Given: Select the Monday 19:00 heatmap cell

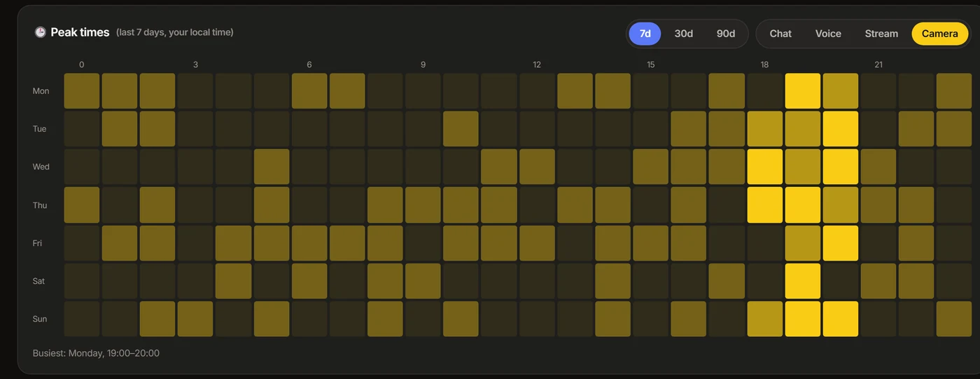Looking at the screenshot, I should 803,91.
